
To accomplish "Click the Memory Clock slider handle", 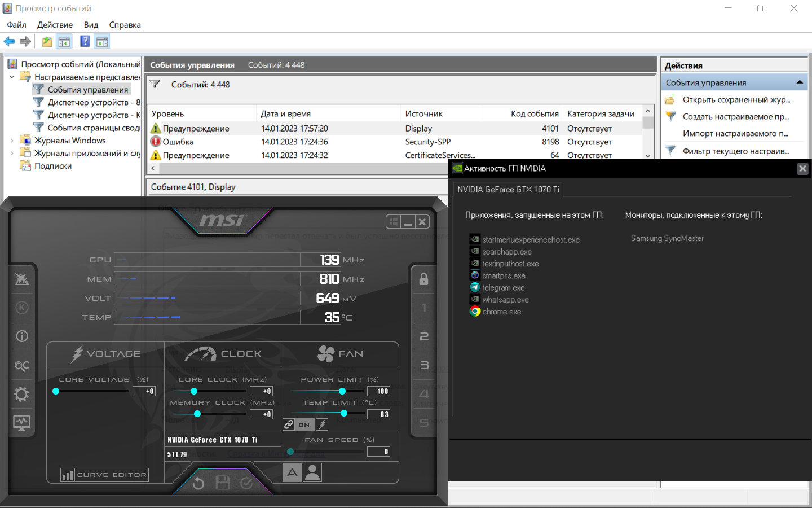I will (x=197, y=414).
